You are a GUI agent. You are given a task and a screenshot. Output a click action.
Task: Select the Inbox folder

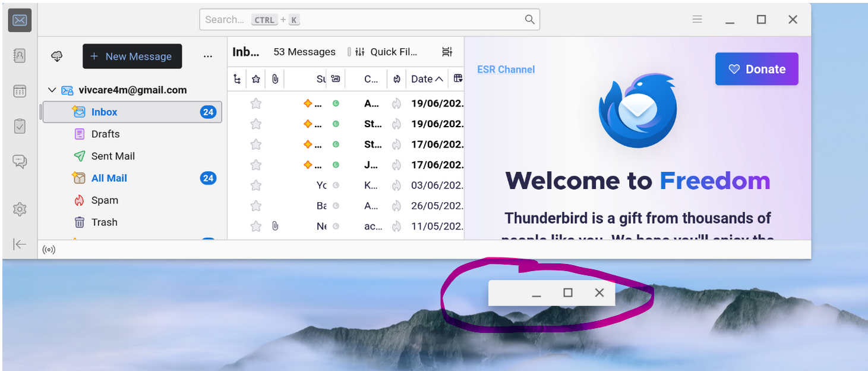pyautogui.click(x=132, y=112)
